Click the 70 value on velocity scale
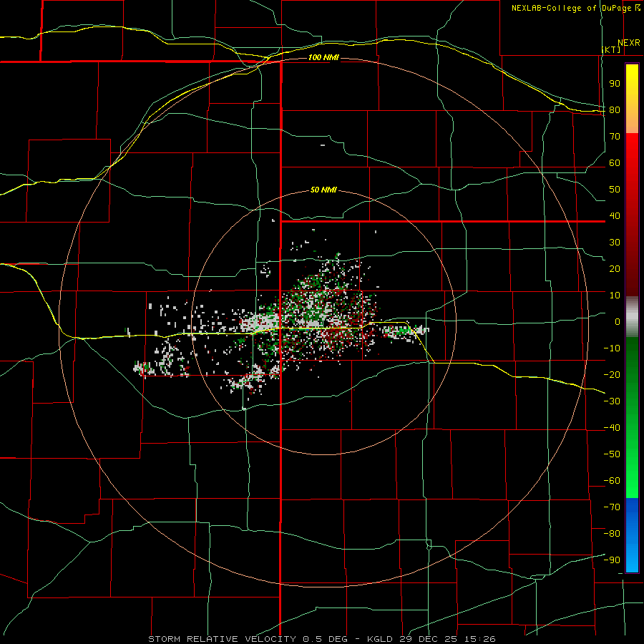The image size is (644, 644). click(615, 137)
